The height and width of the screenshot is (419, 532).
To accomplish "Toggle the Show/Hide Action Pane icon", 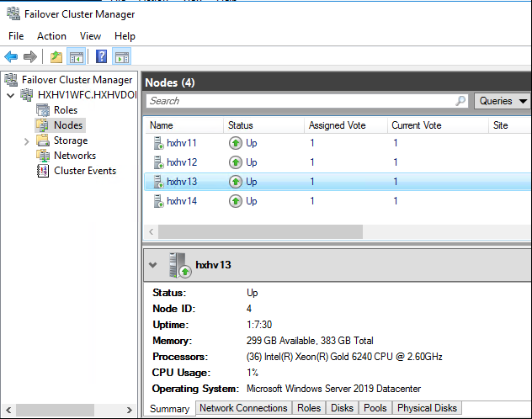I will pyautogui.click(x=122, y=56).
